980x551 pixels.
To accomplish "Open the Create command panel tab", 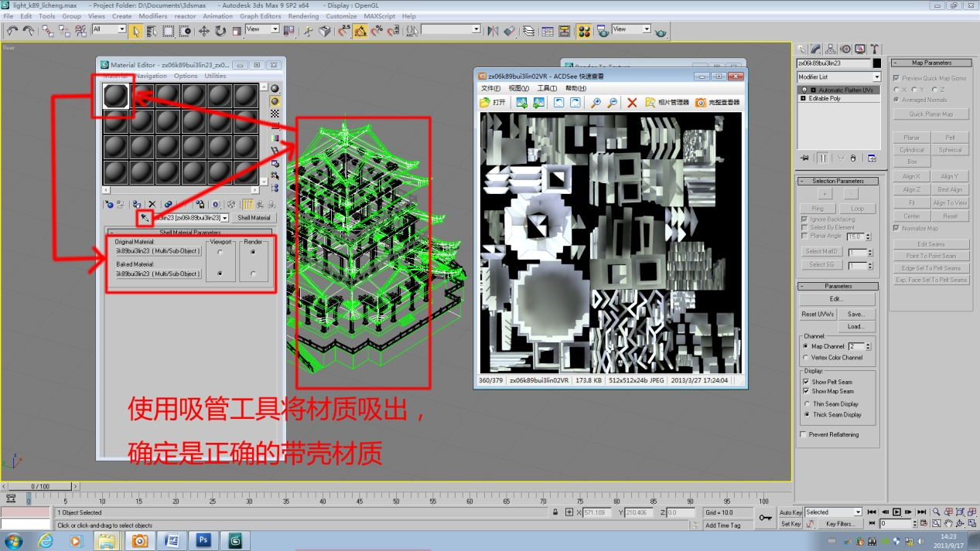I will click(x=801, y=49).
